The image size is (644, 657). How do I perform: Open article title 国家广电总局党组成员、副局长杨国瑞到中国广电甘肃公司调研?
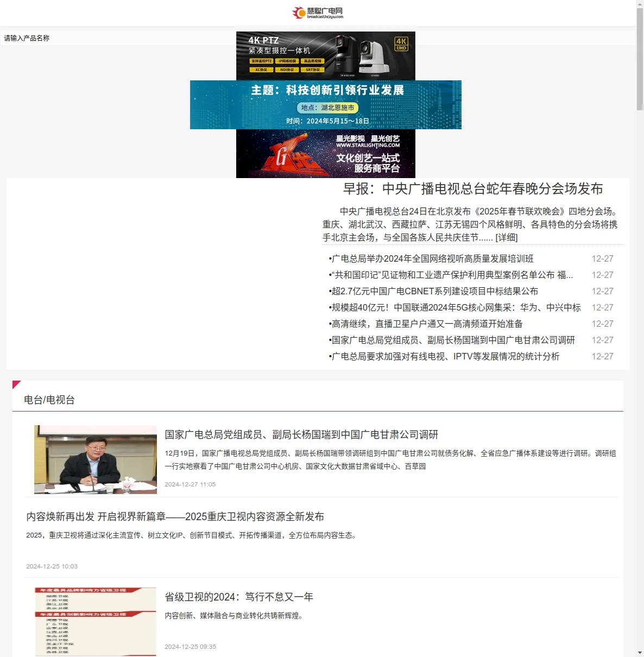pos(301,434)
